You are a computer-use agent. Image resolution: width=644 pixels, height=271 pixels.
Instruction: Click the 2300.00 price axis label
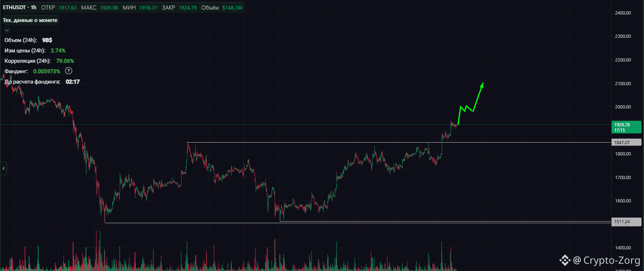coord(623,36)
